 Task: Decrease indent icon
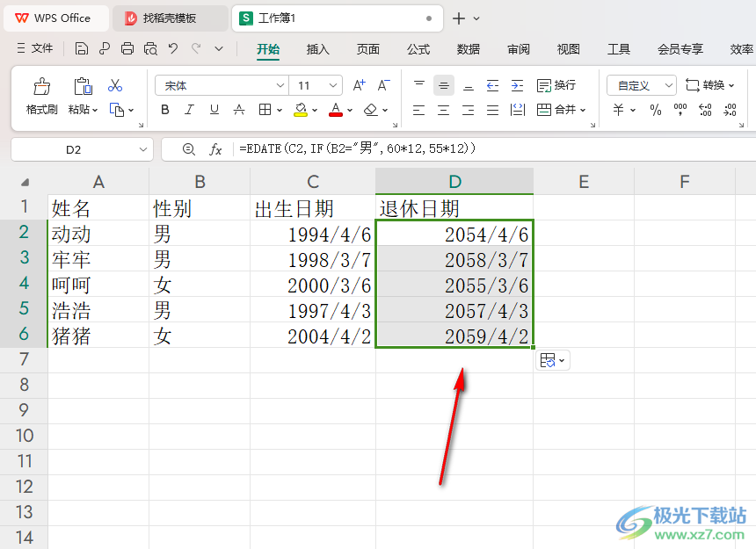coord(492,86)
